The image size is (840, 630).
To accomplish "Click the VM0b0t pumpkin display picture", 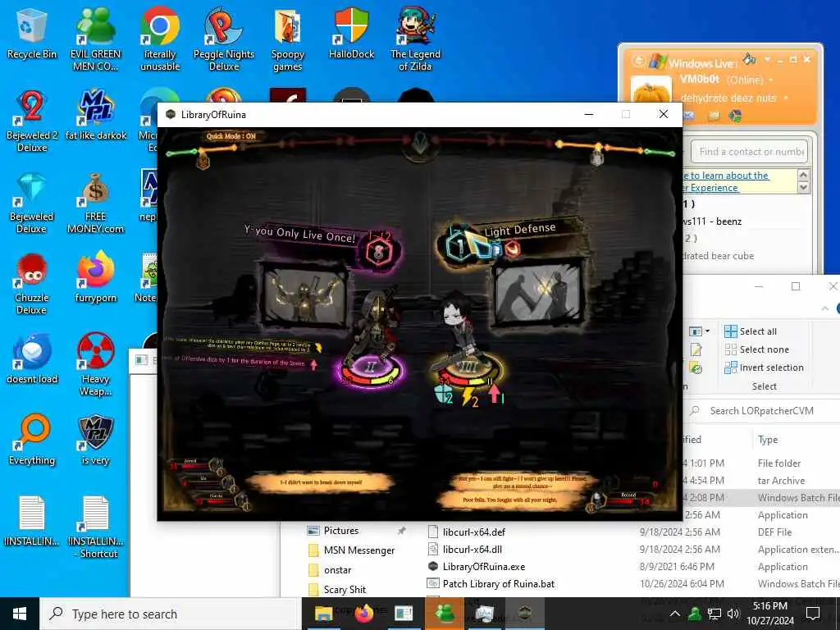I will tap(651, 89).
